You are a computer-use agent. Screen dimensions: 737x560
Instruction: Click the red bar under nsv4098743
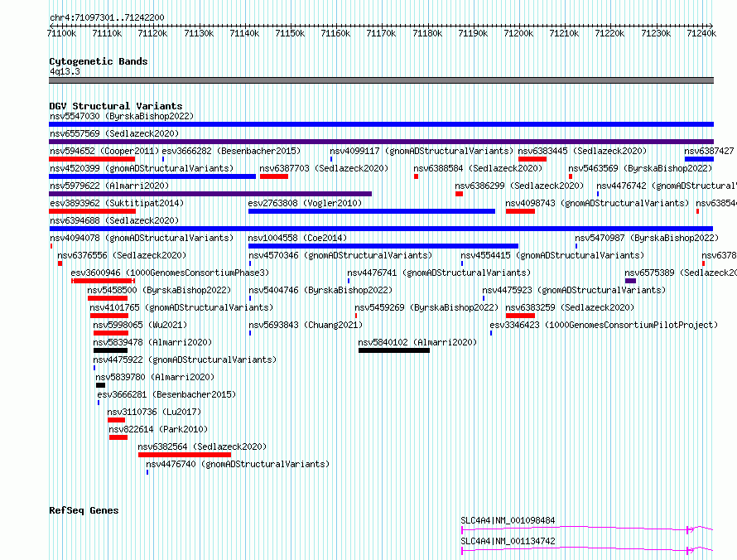pos(520,211)
